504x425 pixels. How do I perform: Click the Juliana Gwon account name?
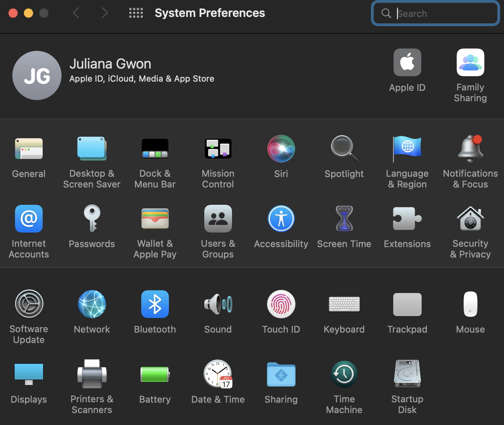point(110,64)
